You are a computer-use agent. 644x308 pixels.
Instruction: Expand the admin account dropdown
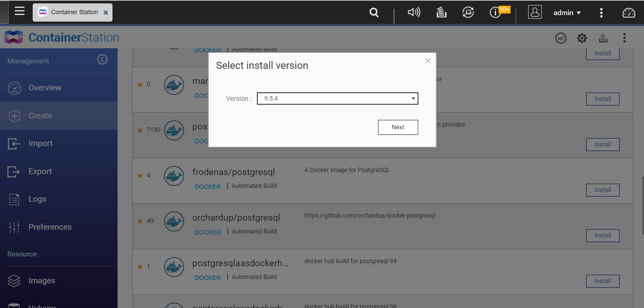pyautogui.click(x=567, y=13)
